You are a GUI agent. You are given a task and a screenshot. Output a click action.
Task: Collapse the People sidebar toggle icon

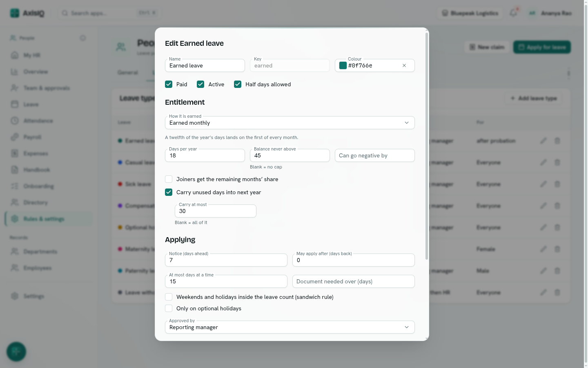[83, 38]
